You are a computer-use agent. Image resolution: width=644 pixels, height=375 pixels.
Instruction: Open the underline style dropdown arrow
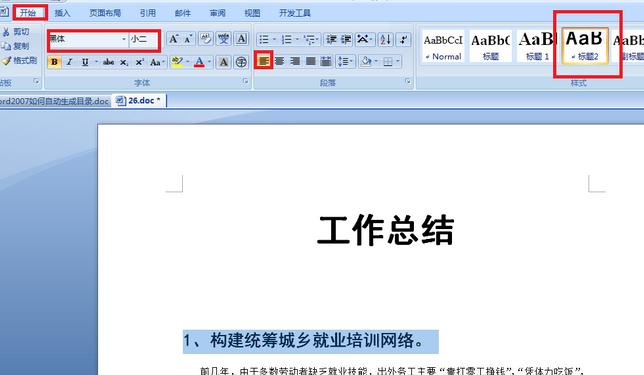pyautogui.click(x=97, y=62)
